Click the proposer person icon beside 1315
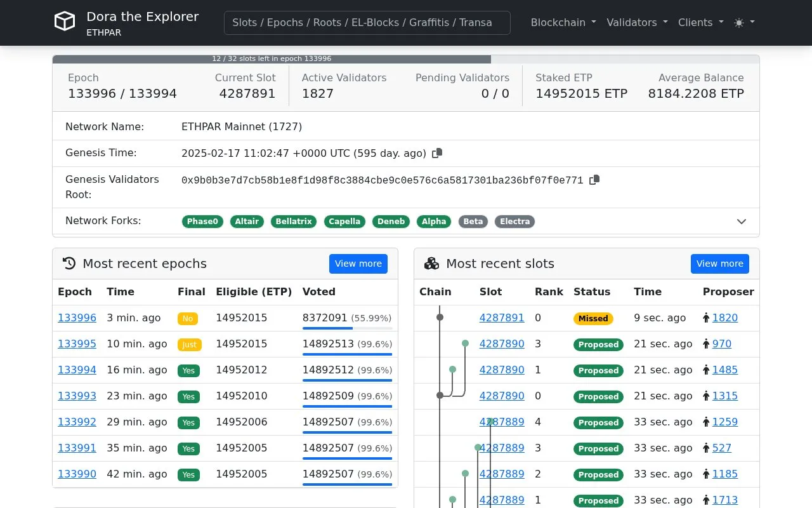 (706, 396)
